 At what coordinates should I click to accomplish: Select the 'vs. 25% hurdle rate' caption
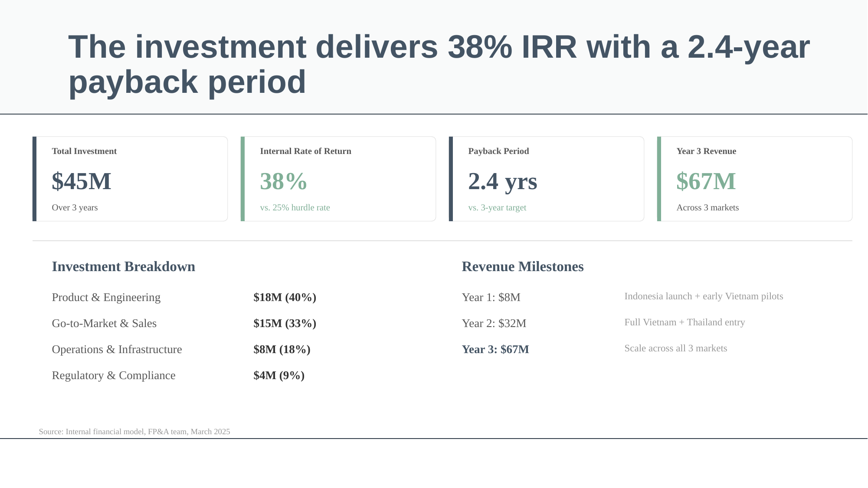(295, 208)
